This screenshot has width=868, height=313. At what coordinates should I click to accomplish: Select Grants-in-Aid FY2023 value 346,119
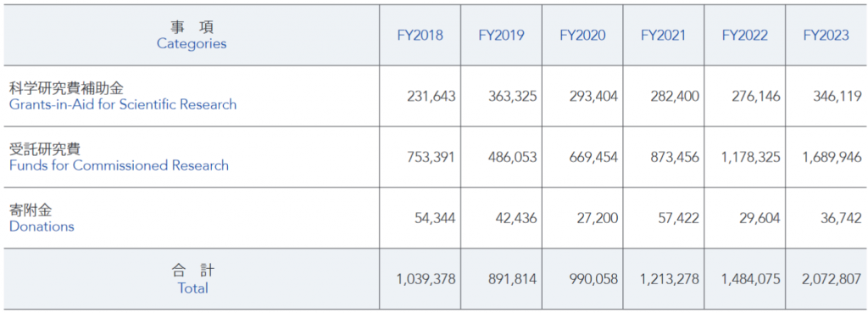(837, 97)
